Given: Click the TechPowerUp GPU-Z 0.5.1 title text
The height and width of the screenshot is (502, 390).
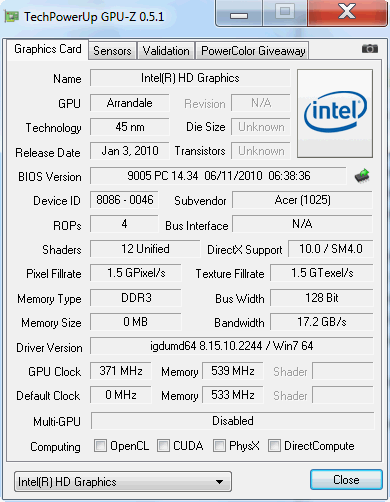Looking at the screenshot, I should [x=94, y=17].
